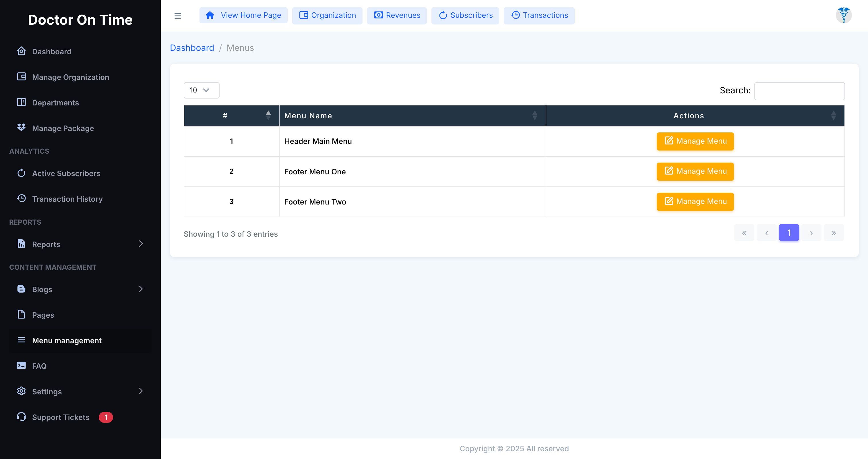Select Active Subscribers in the sidebar
Viewport: 868px width, 459px height.
tap(80, 173)
